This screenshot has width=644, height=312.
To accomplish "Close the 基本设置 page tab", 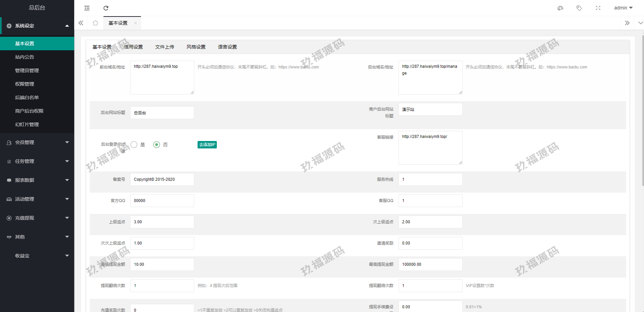I will tap(136, 23).
